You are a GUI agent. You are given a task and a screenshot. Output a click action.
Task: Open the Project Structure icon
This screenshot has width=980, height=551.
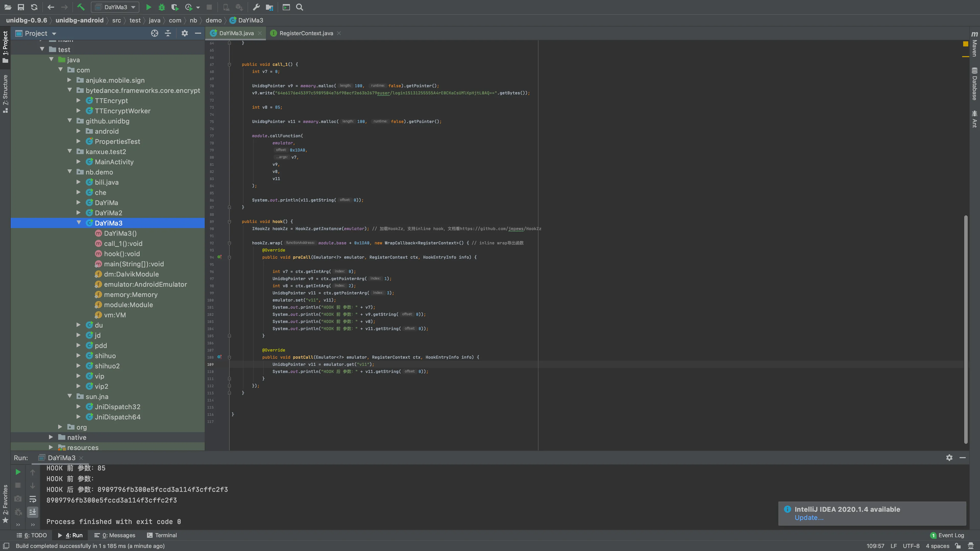(x=269, y=7)
